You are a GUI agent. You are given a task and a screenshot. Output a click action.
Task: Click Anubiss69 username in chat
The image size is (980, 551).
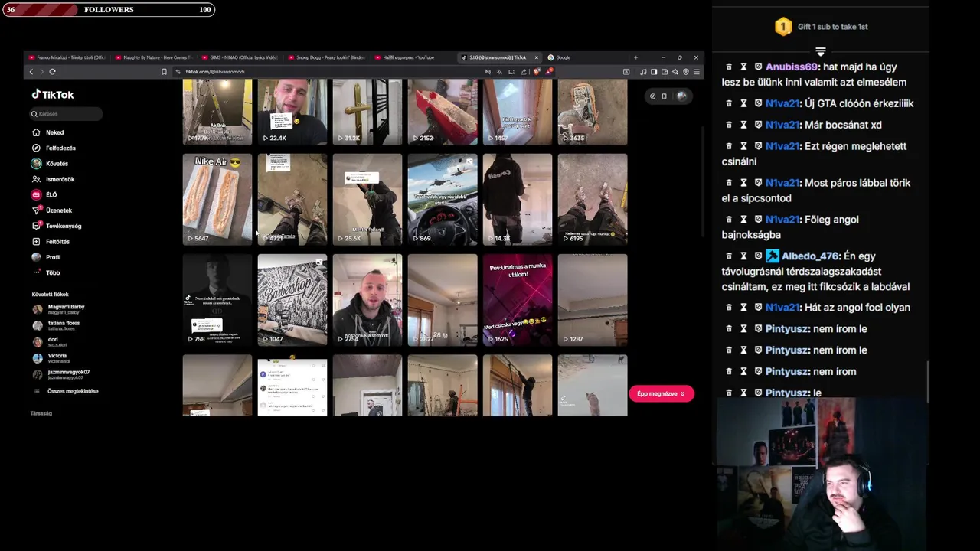tap(792, 67)
